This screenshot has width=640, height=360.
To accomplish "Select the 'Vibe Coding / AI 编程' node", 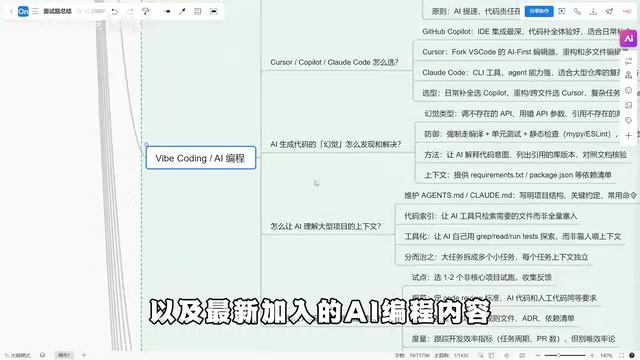I will tap(201, 158).
